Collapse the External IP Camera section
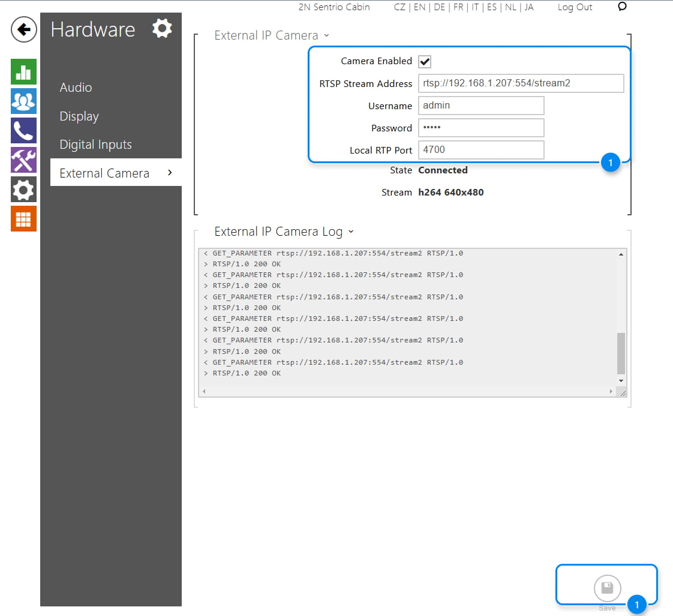The height and width of the screenshot is (616, 673). [327, 35]
